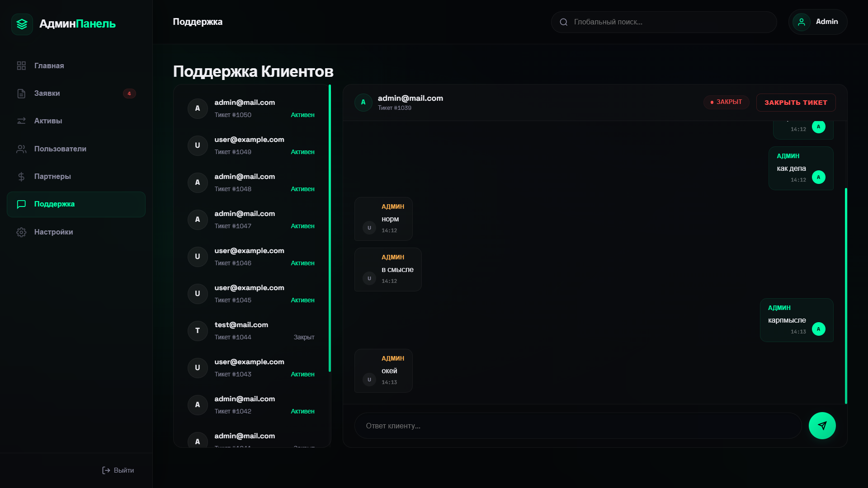The width and height of the screenshot is (868, 488).
Task: Click the Партнеры dollar sign icon
Action: pos(21,177)
